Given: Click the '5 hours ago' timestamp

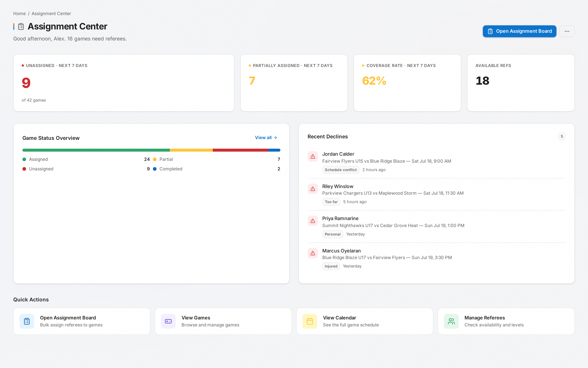Looking at the screenshot, I should (x=355, y=202).
